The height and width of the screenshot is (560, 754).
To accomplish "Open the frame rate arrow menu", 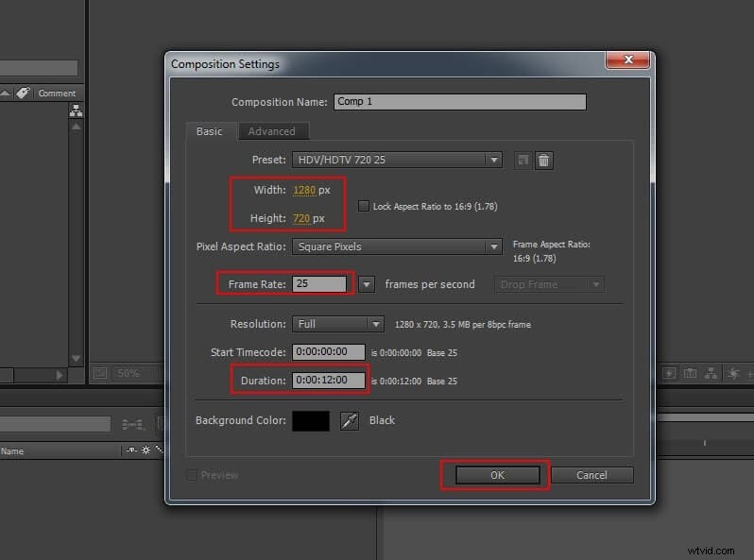I will pos(367,284).
